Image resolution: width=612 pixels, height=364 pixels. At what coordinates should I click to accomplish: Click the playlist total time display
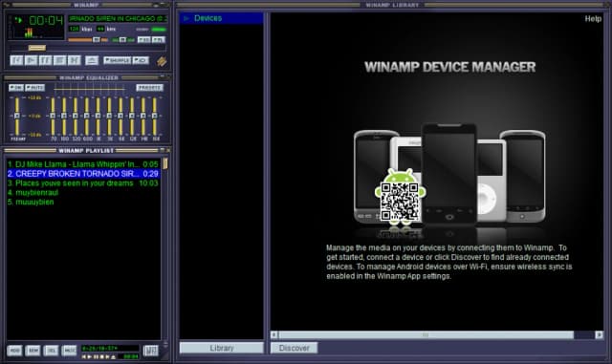tap(110, 348)
